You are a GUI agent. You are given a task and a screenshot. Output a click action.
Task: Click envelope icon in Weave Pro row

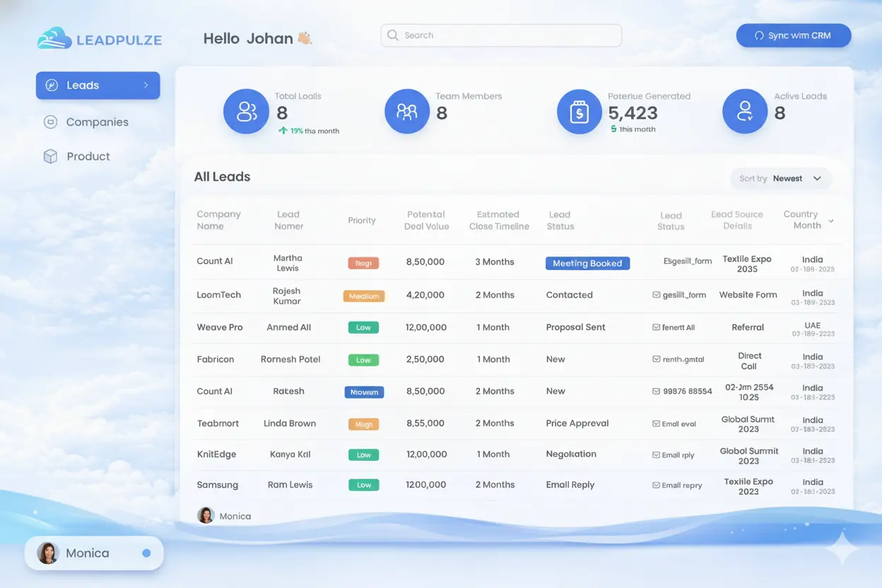coord(657,327)
